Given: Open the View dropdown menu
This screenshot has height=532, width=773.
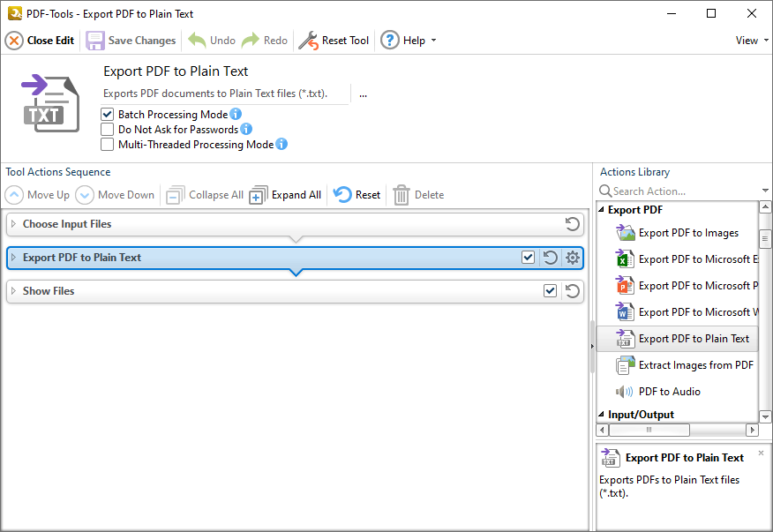Looking at the screenshot, I should coord(752,41).
